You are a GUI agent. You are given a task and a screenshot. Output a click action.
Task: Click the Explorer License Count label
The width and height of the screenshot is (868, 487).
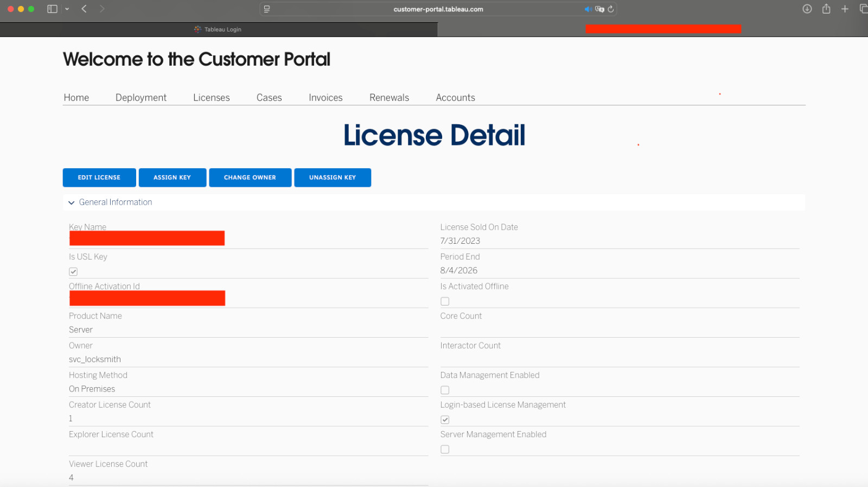111,434
